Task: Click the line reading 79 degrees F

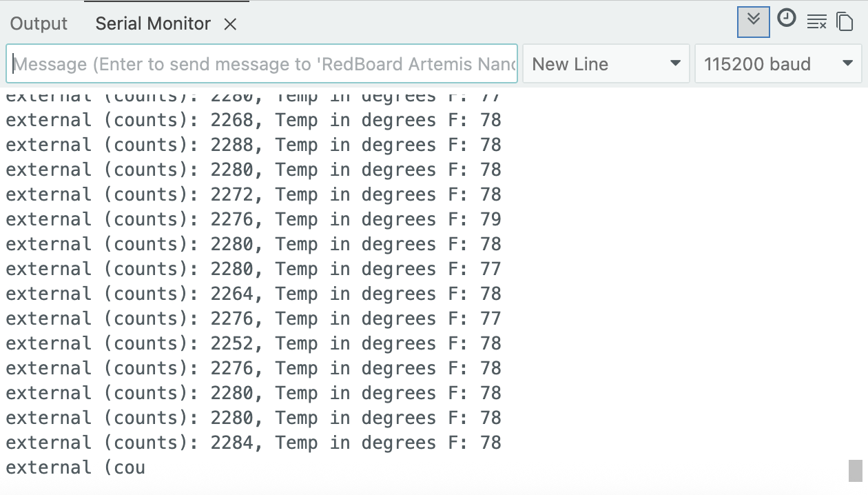Action: point(253,219)
